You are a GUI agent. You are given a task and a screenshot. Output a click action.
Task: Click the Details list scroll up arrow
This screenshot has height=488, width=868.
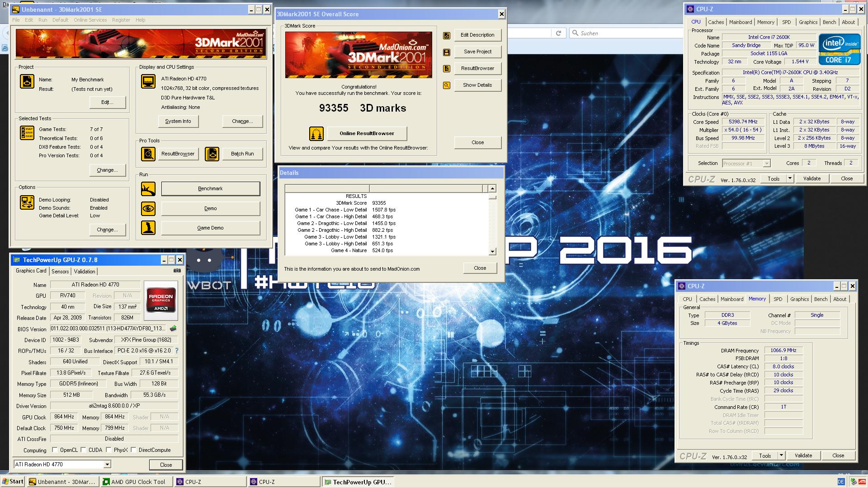pos(492,189)
